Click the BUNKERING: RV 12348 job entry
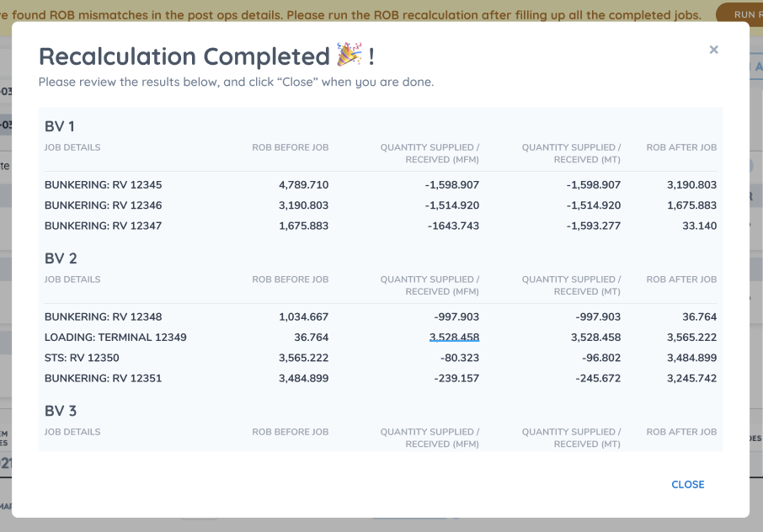This screenshot has height=532, width=763. (103, 317)
